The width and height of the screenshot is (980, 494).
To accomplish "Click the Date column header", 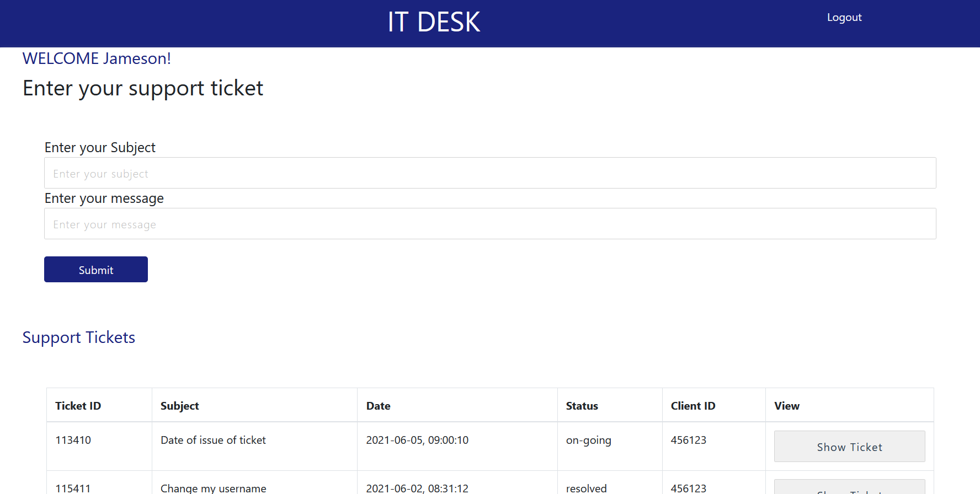I will point(379,406).
